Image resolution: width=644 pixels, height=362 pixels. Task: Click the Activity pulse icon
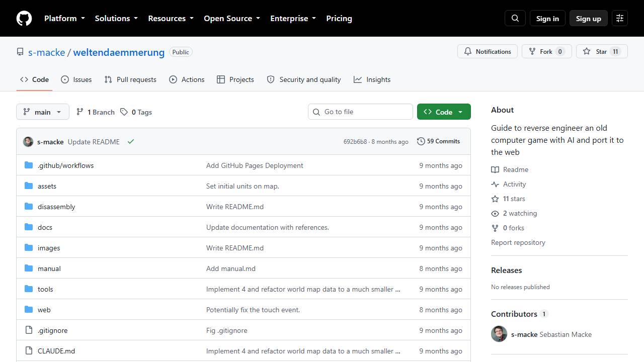click(495, 184)
